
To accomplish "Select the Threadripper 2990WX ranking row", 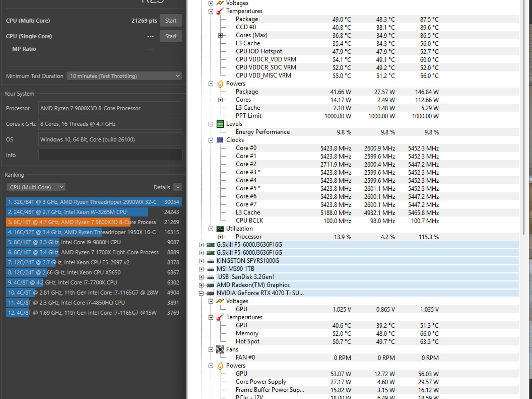I will pyautogui.click(x=94, y=202).
